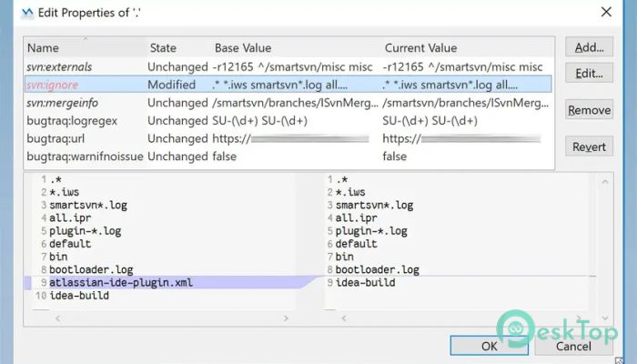This screenshot has width=637, height=364.
Task: Select the bugtraq:warnifnoissue property row
Action: tap(288, 157)
